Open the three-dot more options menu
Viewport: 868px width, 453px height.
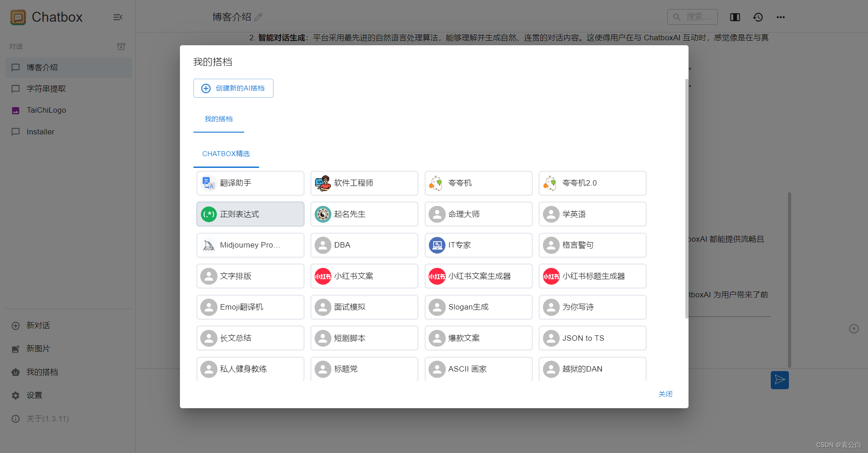point(781,17)
